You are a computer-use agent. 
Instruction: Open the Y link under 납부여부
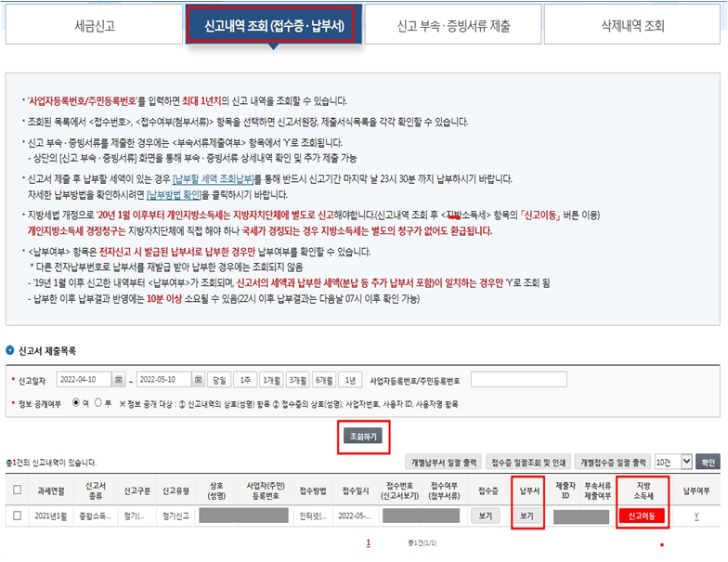click(x=696, y=516)
